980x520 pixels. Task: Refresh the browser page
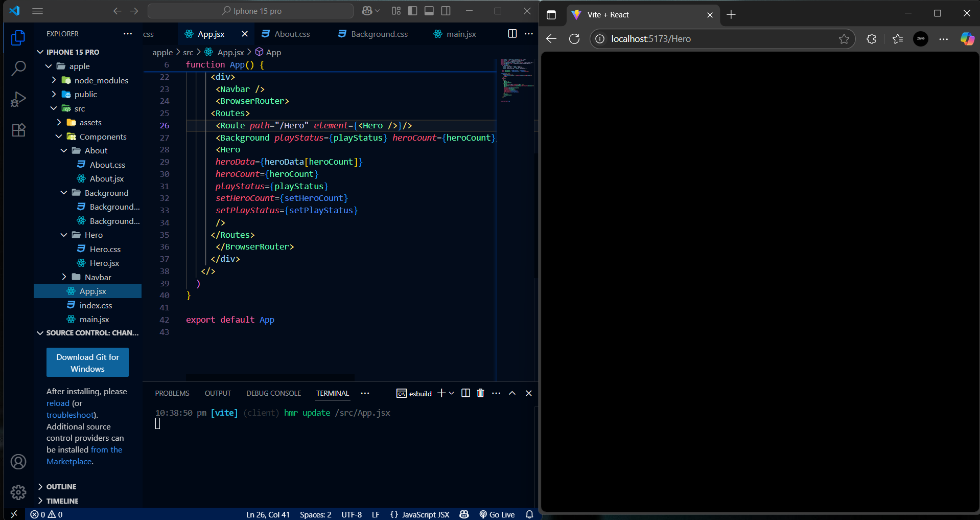click(574, 39)
